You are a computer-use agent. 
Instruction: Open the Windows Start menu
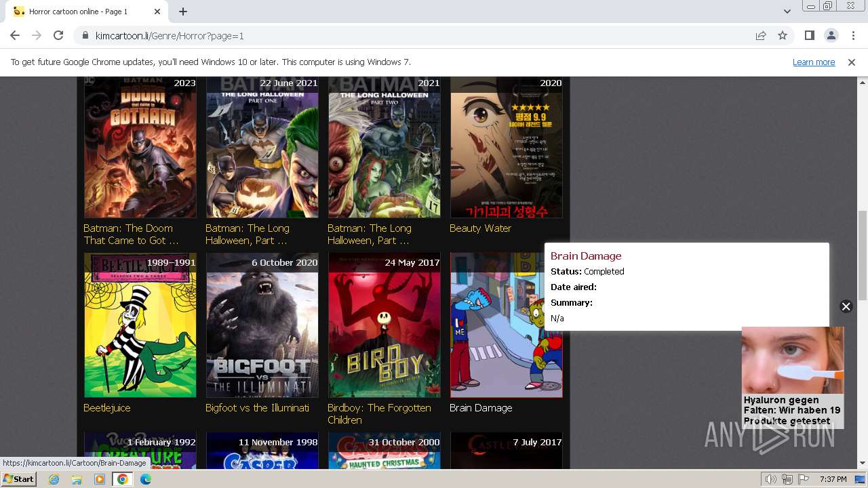18,479
